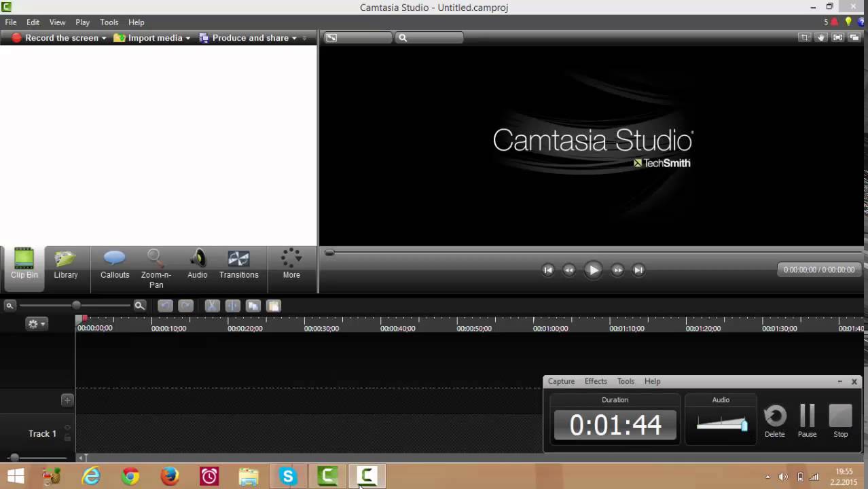This screenshot has height=489, width=868.
Task: Adjust the track height slider
Action: (14, 458)
